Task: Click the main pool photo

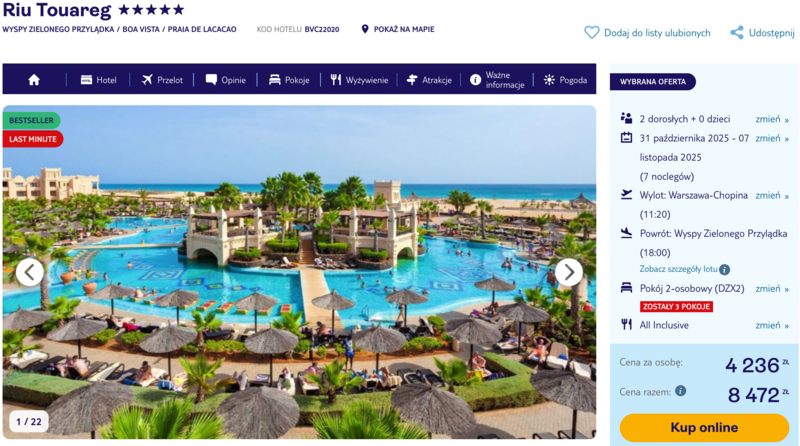Action: tap(299, 272)
